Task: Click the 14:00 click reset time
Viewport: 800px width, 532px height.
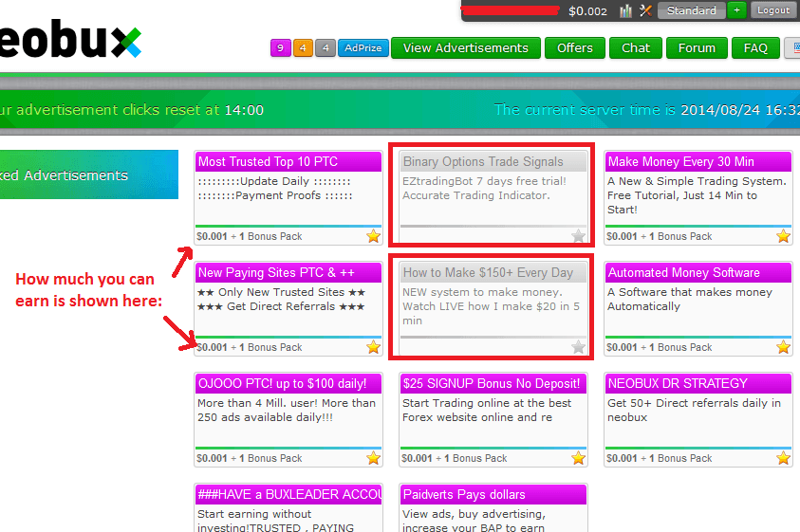Action: click(x=244, y=110)
